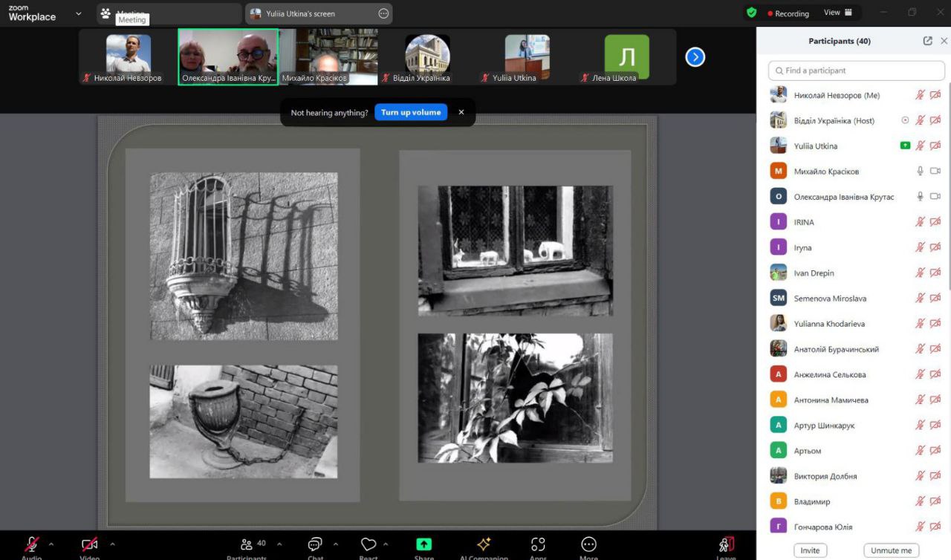This screenshot has width=951, height=560.
Task: Click the green Share screen icon
Action: point(423,544)
